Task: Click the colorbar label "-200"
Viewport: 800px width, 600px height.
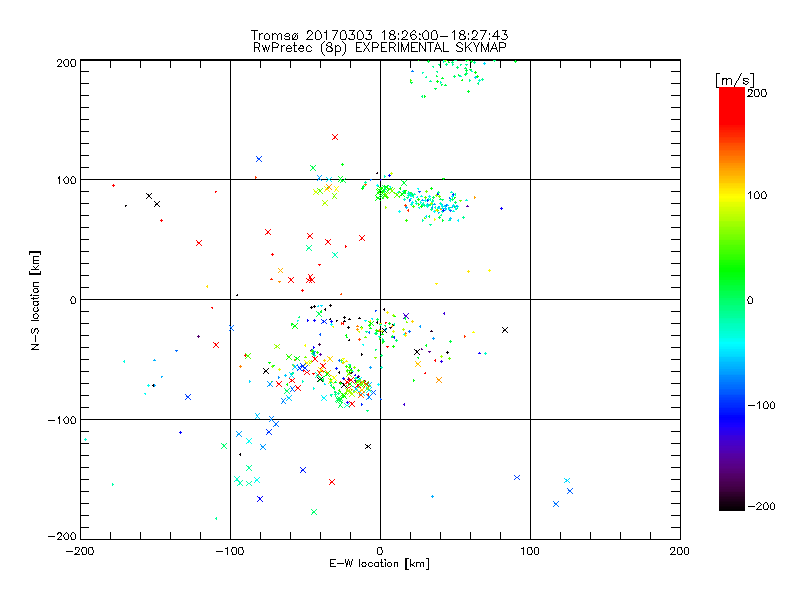Action: tap(761, 506)
